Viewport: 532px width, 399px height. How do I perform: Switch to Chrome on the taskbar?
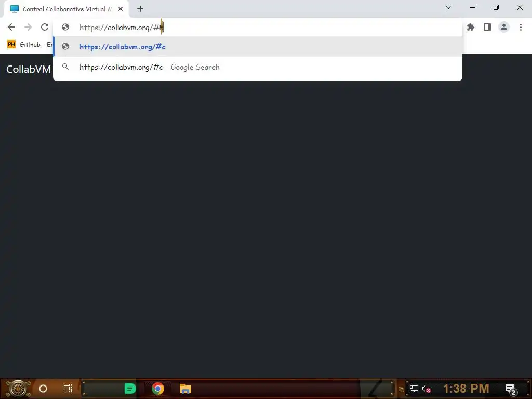[x=158, y=389]
